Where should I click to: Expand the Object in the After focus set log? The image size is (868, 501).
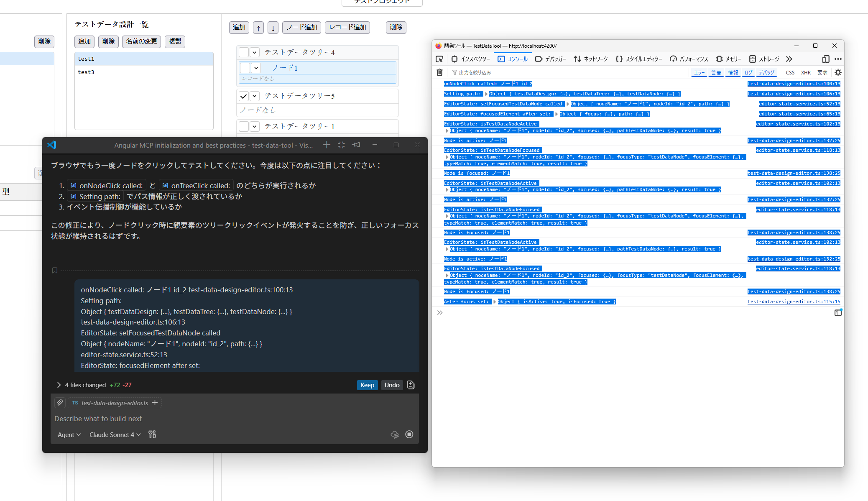point(495,301)
